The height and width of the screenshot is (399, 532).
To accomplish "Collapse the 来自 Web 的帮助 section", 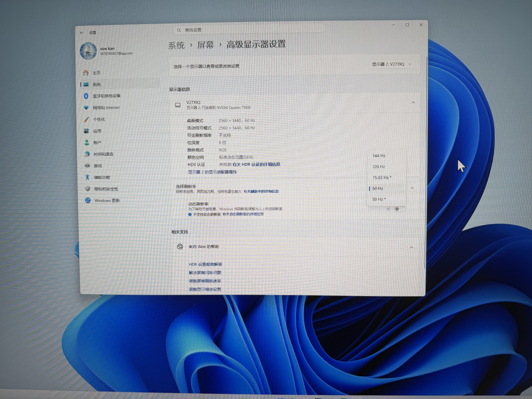I will point(412,248).
